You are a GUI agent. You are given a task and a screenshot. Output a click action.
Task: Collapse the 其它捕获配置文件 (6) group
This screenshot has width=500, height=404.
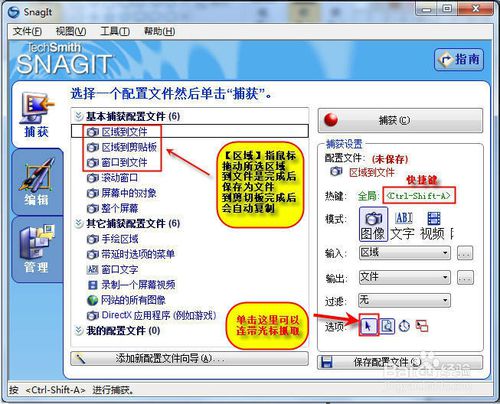coord(79,223)
